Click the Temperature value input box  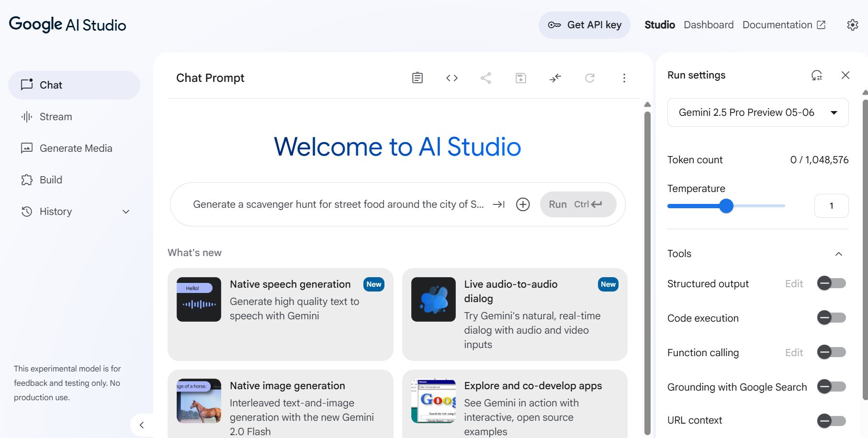832,206
